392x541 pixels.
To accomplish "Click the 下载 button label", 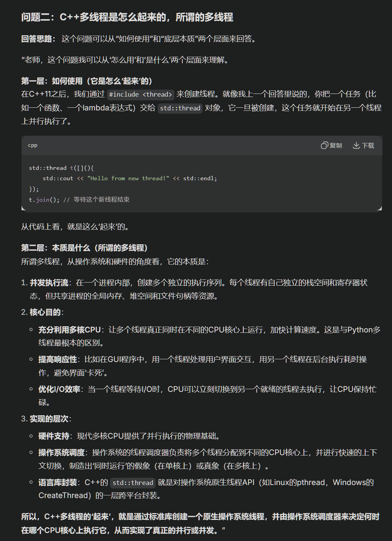I will 368,146.
